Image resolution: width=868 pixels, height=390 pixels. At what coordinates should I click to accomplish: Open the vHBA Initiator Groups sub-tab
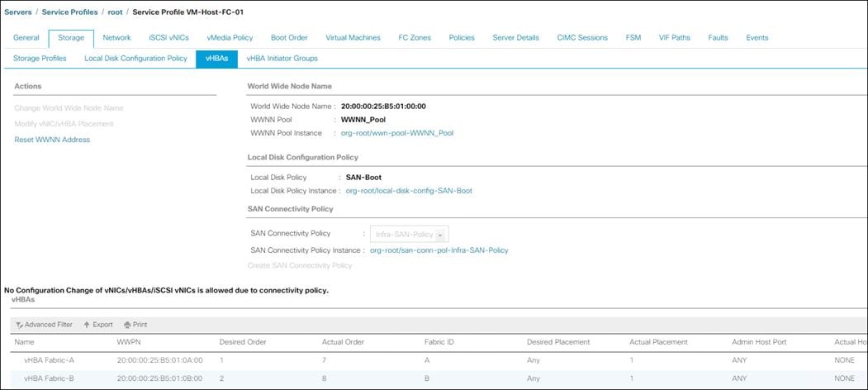pos(282,58)
